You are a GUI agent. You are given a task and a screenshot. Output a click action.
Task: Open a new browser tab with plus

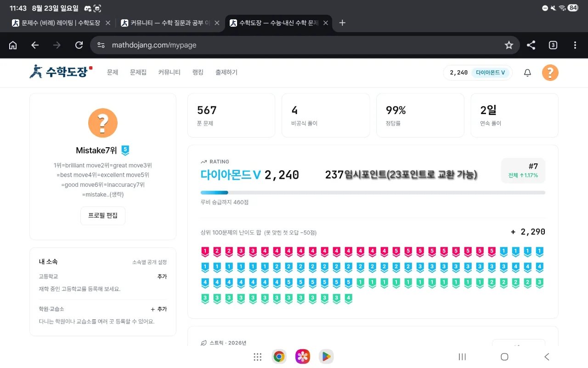tap(342, 23)
